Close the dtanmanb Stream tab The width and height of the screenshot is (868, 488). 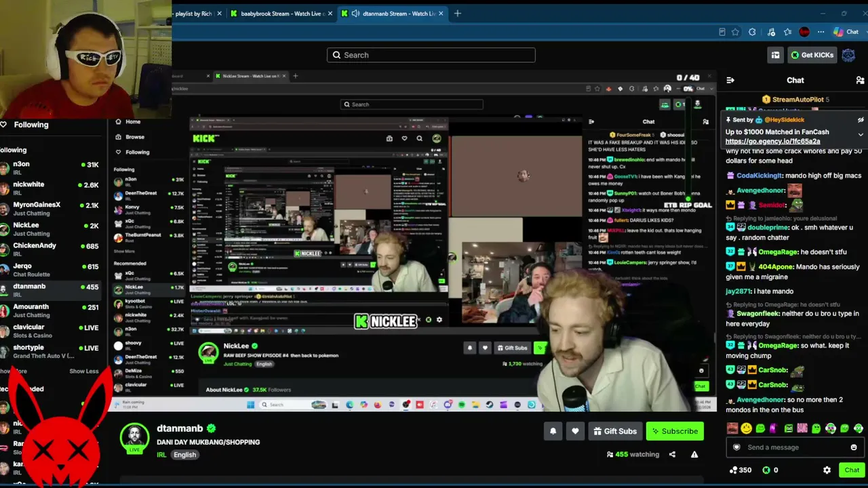coord(441,14)
